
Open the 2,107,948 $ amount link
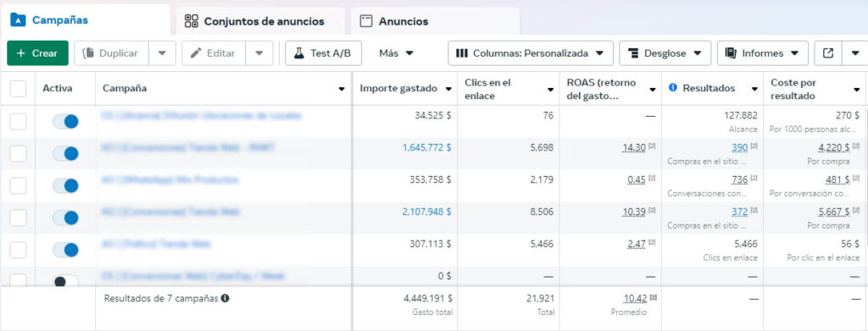click(x=427, y=212)
